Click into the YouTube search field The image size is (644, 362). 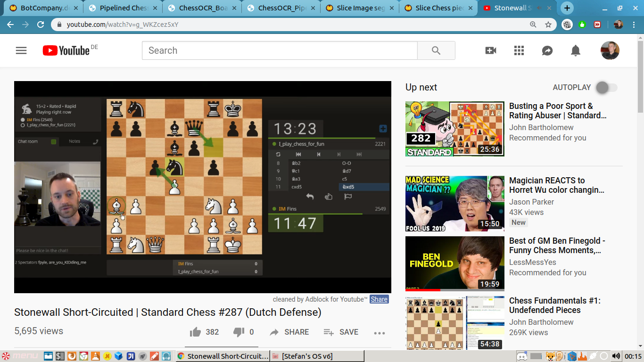[x=280, y=50]
